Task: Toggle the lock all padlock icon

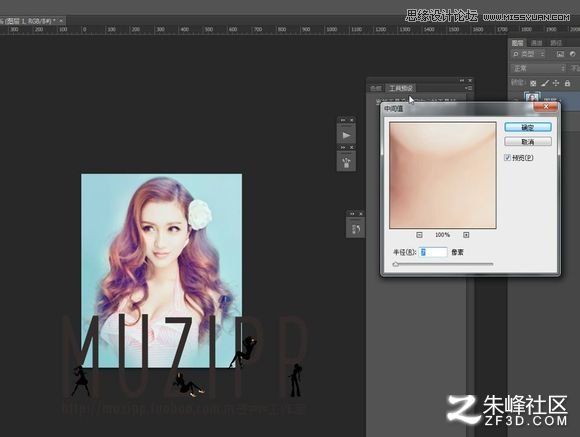Action: click(567, 83)
